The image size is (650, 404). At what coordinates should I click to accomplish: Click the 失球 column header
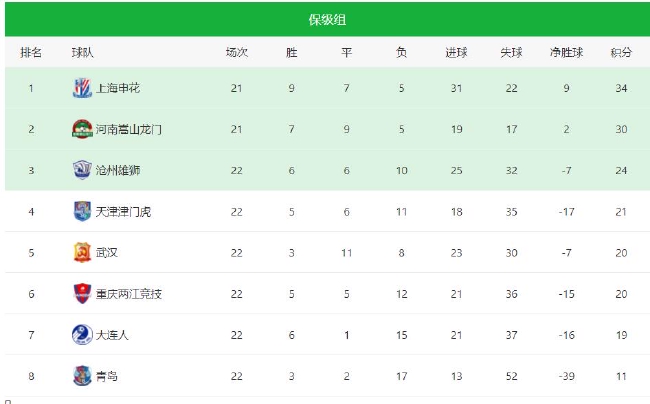pyautogui.click(x=511, y=52)
